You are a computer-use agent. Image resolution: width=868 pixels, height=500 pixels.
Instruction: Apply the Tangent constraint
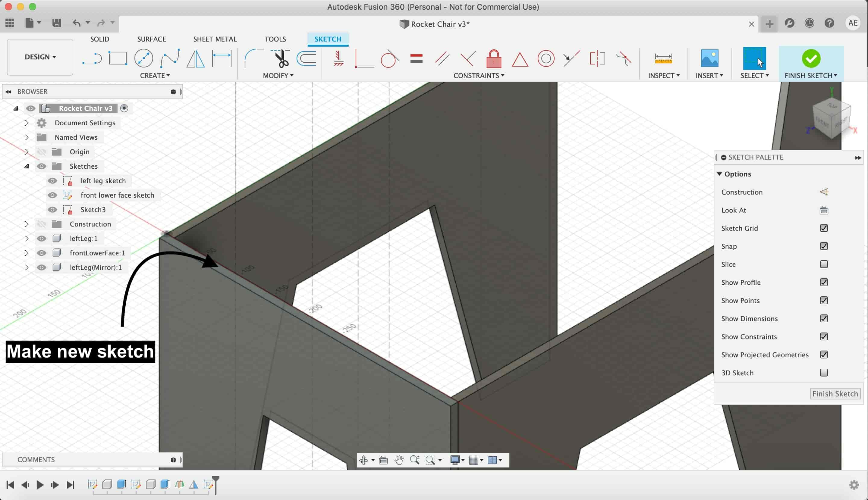390,58
